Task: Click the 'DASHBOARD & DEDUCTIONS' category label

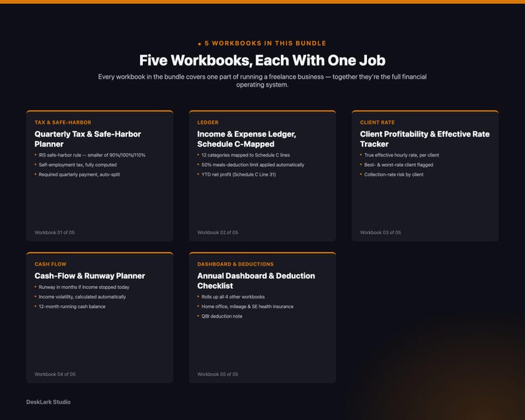Action: click(235, 264)
